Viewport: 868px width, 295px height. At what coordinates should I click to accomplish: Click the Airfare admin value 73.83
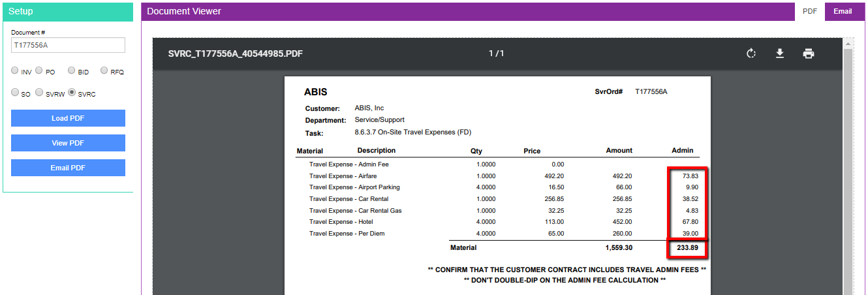[x=690, y=176]
